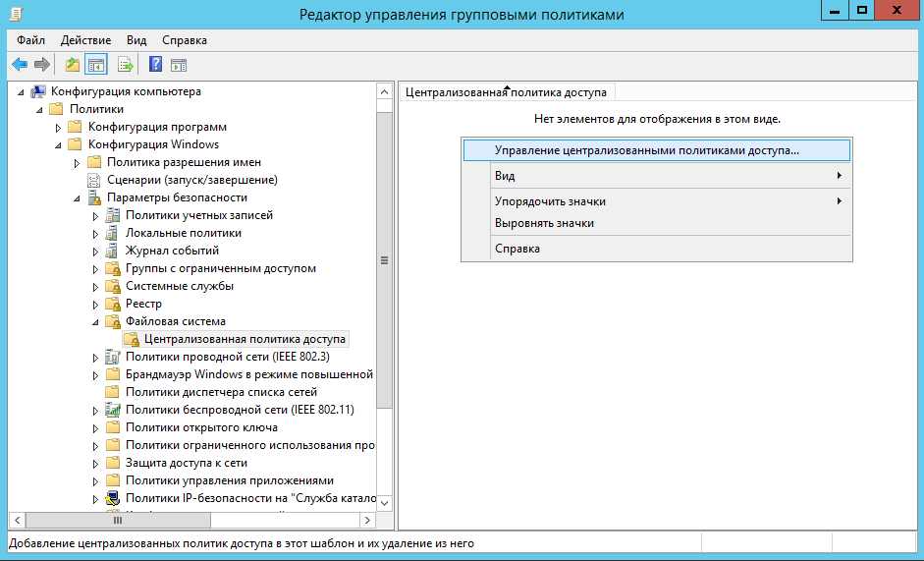Click horizontal scrollbar right arrow
Viewport: 924px width, 561px height.
(x=367, y=521)
